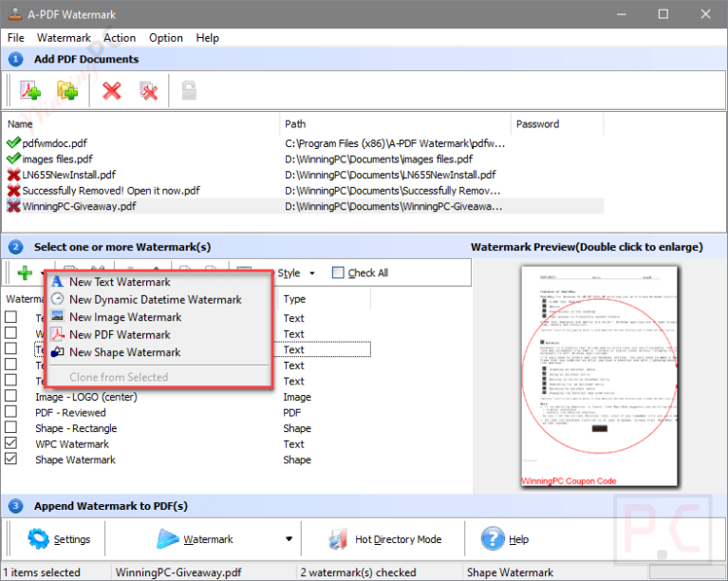Click the A-PDF Watermark title bar app icon
Image resolution: width=728 pixels, height=581 pixels.
[15, 14]
